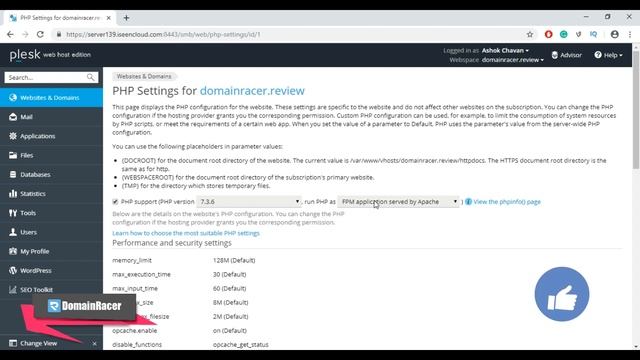This screenshot has width=640, height=360.
Task: Click the Tools wrench icon
Action: (x=13, y=213)
